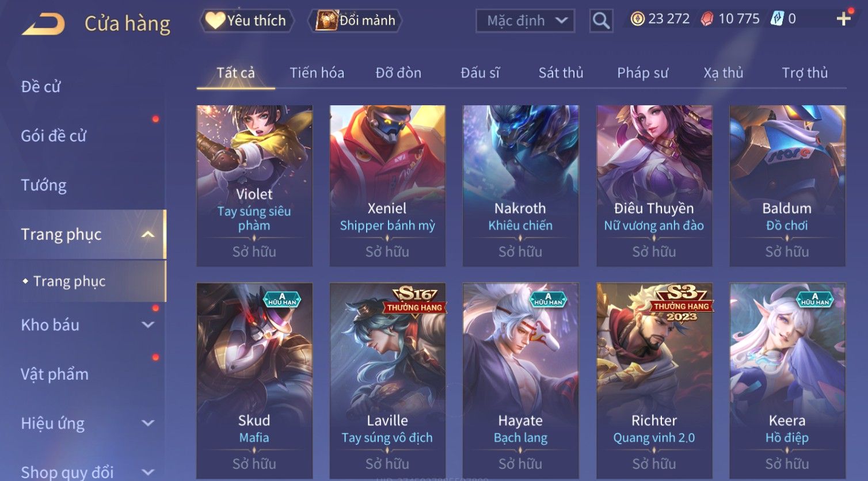Select the Violet Tay súng siêu phàm skin

(x=254, y=185)
